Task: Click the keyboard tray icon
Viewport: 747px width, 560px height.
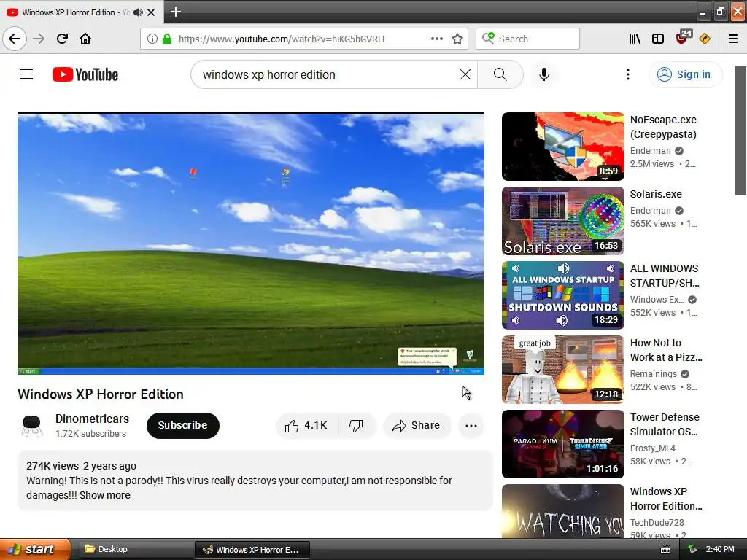Action: (x=665, y=550)
